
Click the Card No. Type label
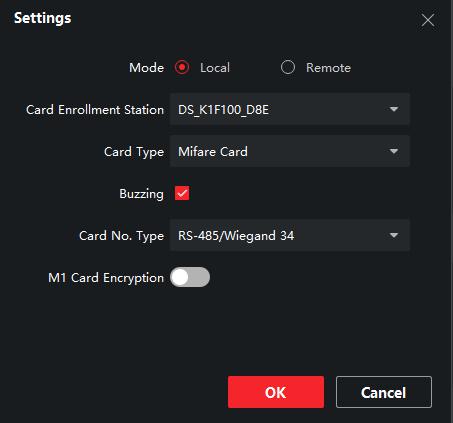point(121,236)
